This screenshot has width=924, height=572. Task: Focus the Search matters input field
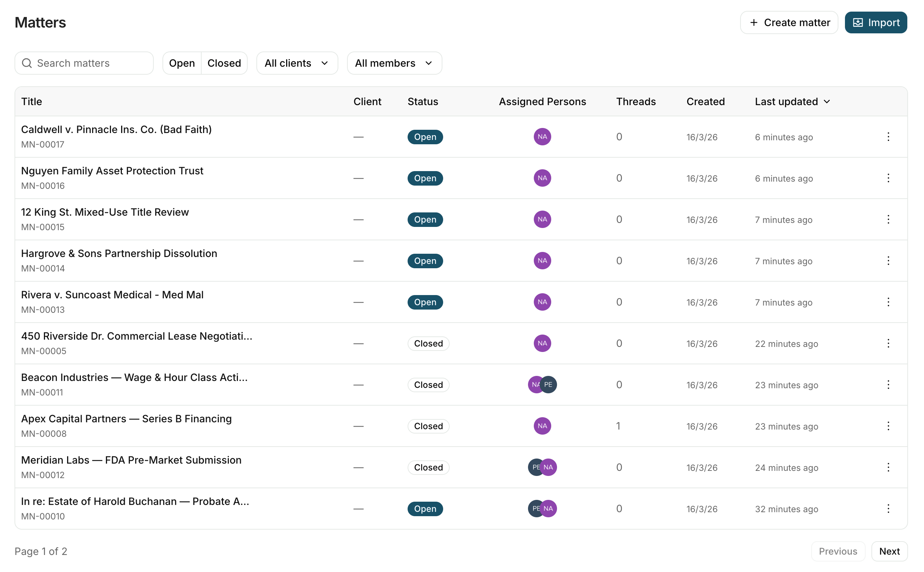tap(91, 63)
